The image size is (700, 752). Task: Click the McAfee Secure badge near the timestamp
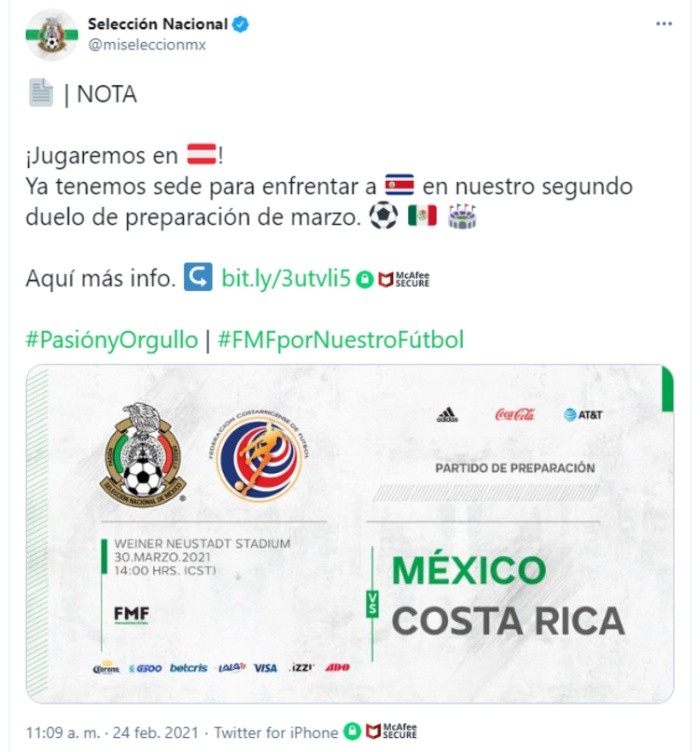pos(391,731)
